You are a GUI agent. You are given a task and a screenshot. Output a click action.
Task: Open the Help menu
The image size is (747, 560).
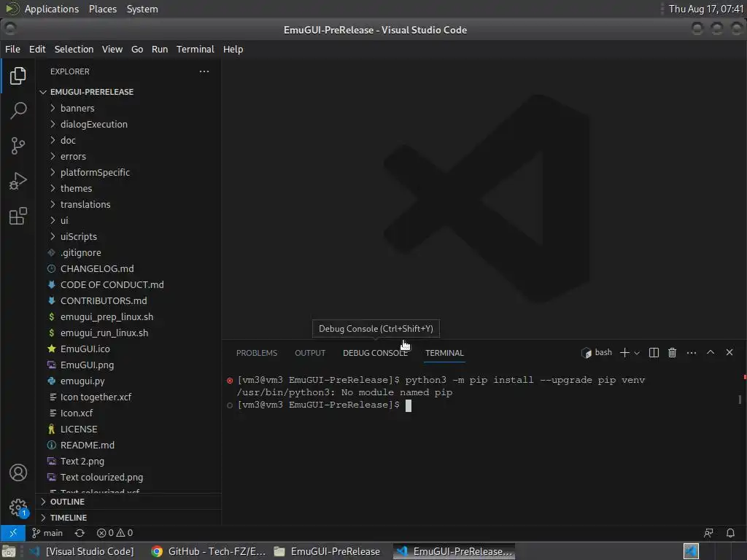click(233, 49)
